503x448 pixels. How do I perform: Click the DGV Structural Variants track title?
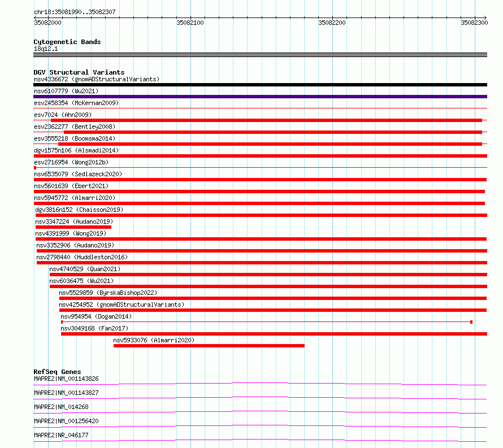pyautogui.click(x=79, y=72)
